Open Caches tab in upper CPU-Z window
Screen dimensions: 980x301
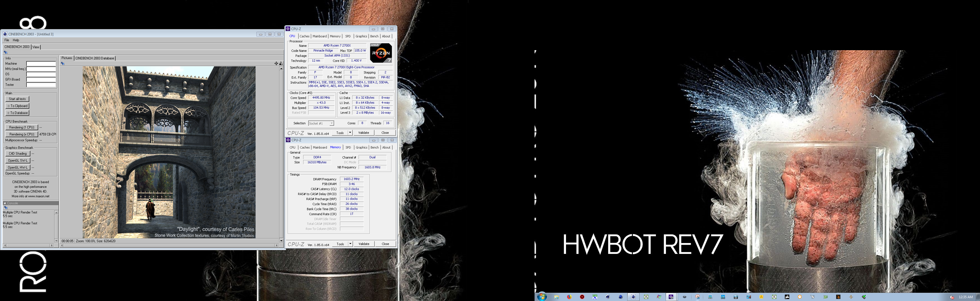point(304,36)
